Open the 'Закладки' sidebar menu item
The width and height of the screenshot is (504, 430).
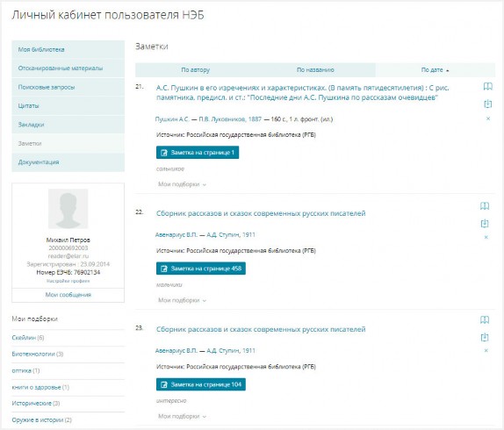point(68,125)
